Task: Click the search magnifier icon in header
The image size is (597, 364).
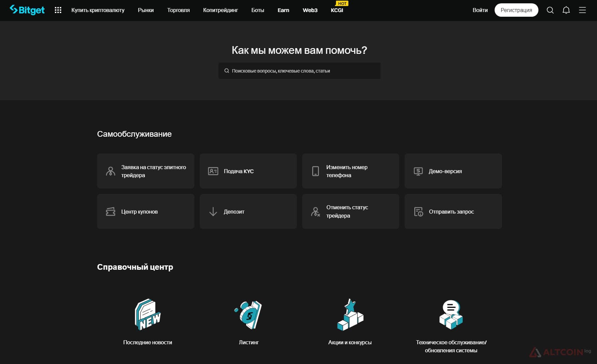Action: point(550,10)
